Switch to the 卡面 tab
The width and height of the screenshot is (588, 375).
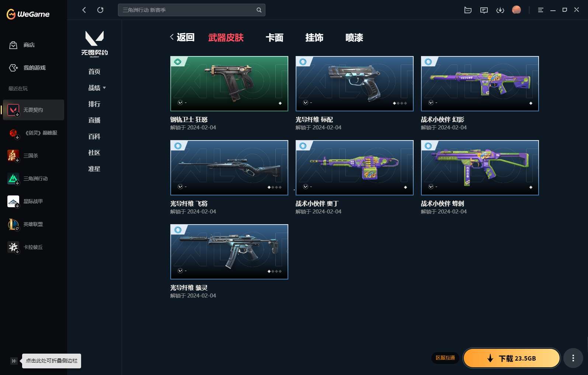click(274, 38)
